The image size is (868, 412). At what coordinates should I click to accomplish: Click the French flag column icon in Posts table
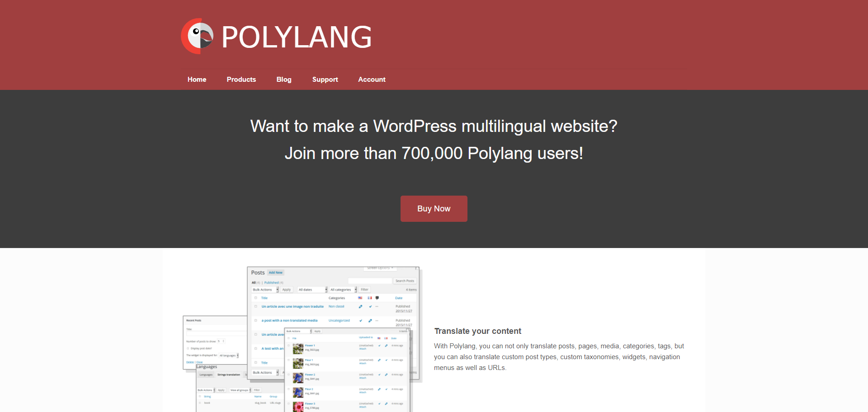[369, 298]
